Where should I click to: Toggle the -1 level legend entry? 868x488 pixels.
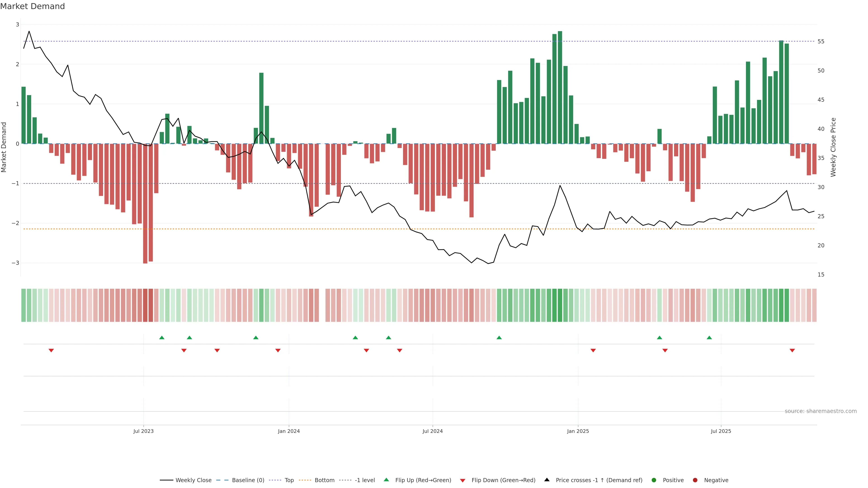[365, 480]
